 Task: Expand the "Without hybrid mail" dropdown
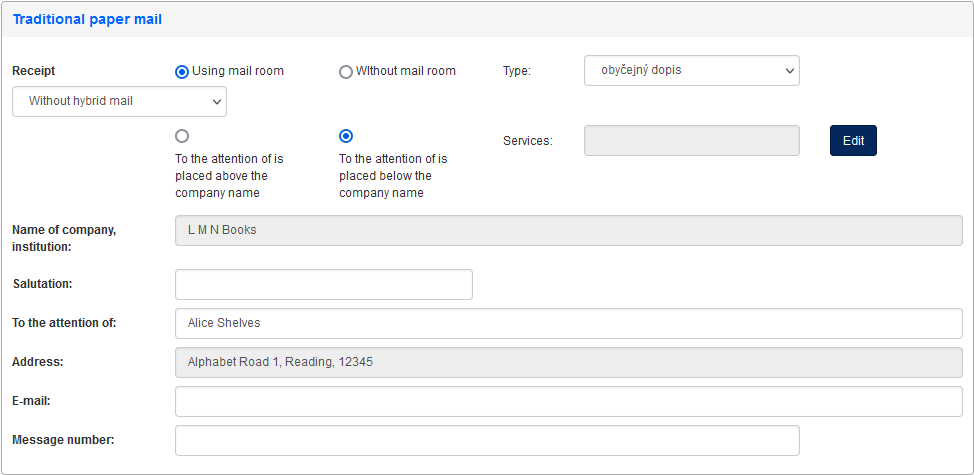tap(119, 102)
